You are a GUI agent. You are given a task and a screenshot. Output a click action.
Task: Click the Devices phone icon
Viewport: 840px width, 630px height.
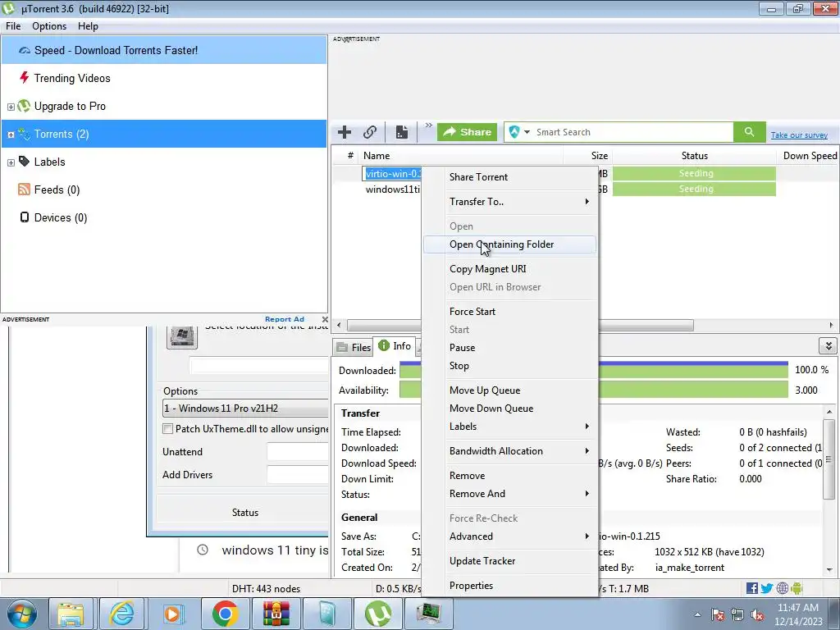(24, 217)
